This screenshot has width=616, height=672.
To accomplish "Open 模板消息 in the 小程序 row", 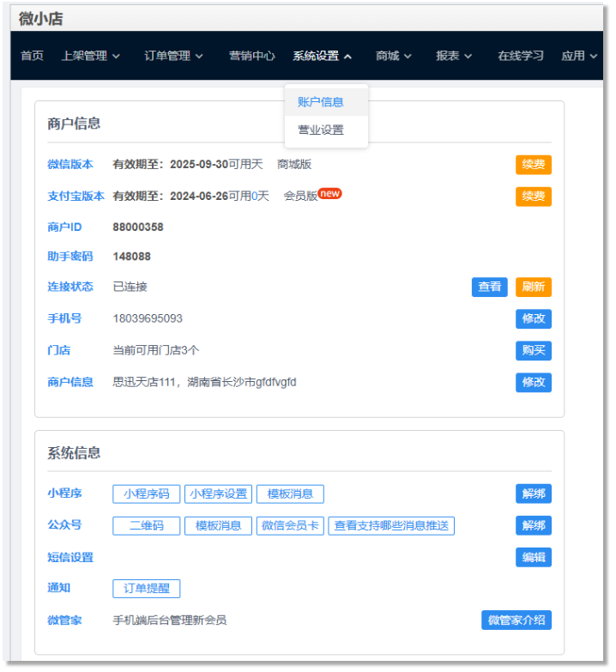I will point(291,493).
